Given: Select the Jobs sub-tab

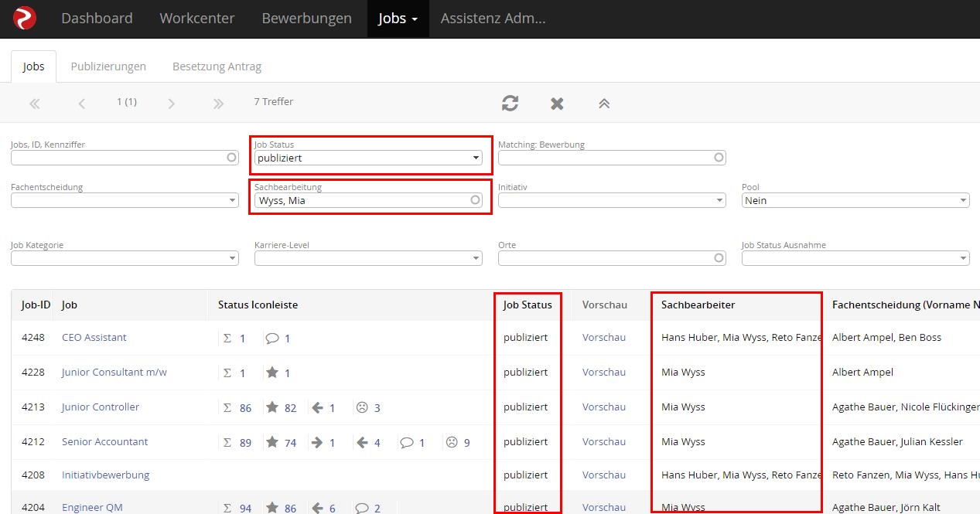Looking at the screenshot, I should pyautogui.click(x=33, y=66).
